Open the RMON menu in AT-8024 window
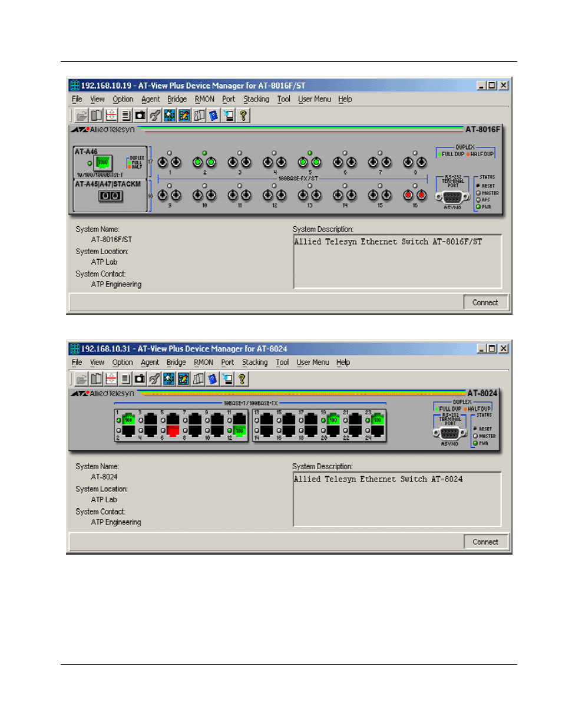Image resolution: width=562 pixels, height=728 pixels. (204, 363)
